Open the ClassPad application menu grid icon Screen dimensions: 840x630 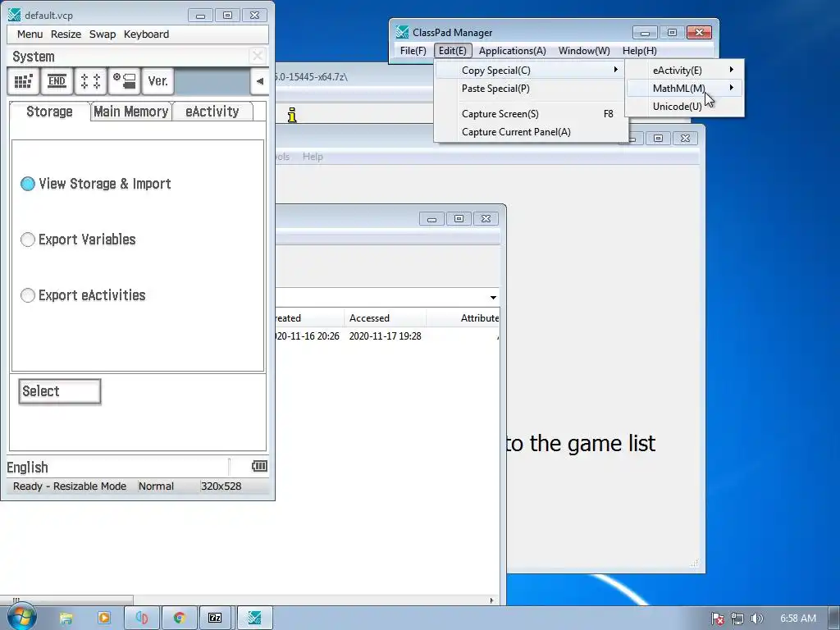click(x=23, y=81)
